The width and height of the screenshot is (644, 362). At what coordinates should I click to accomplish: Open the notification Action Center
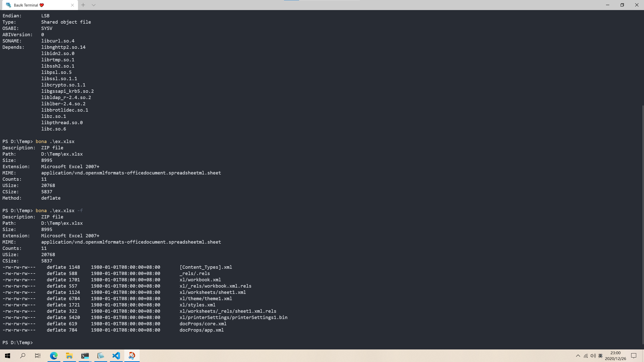634,356
